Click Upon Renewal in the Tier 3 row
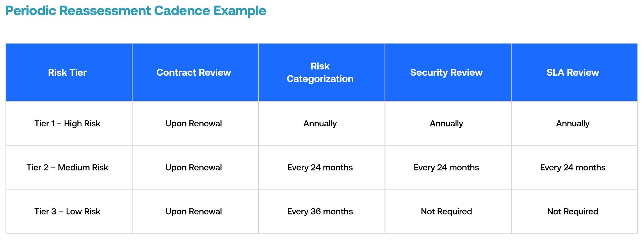This screenshot has height=243, width=644. click(194, 211)
